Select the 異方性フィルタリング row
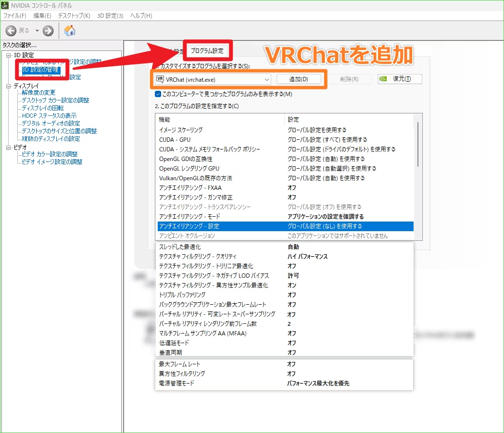The image size is (504, 433). coord(286,374)
